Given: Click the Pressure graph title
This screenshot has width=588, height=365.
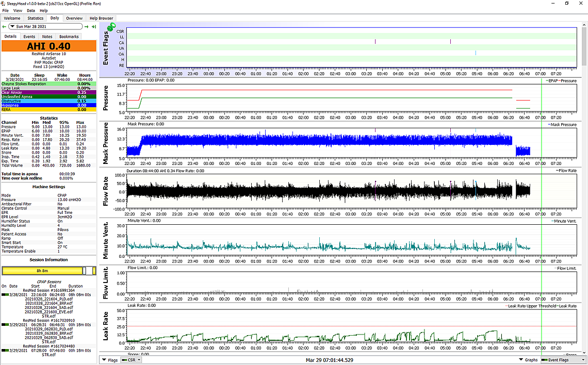Looking at the screenshot, I should click(106, 98).
